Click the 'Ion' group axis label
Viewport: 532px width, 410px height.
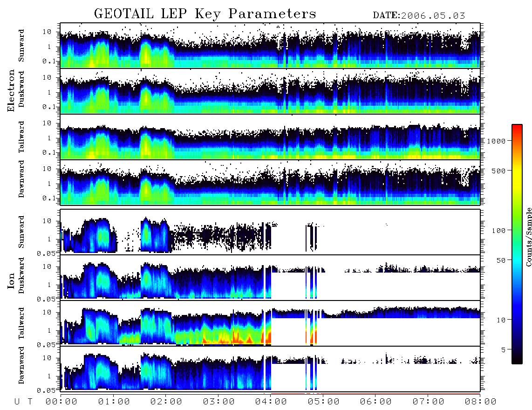coord(11,281)
